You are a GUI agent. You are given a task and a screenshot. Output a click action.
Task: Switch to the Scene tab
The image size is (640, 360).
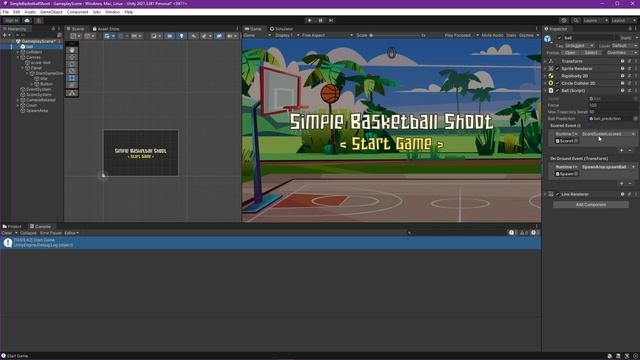[x=76, y=29]
